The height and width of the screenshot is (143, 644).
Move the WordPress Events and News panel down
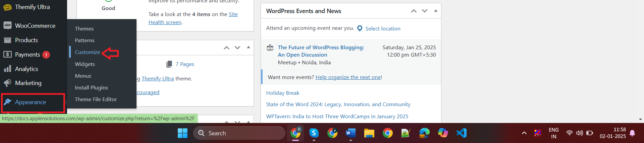[x=425, y=11]
